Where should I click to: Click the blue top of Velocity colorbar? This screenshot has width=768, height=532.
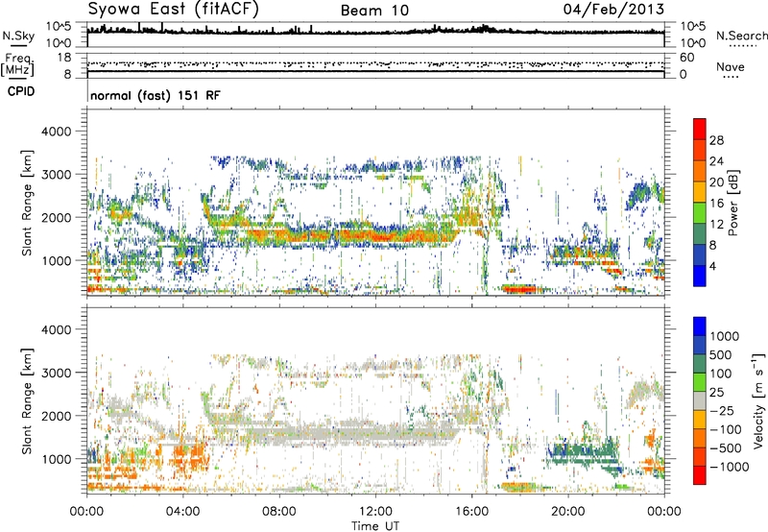700,326
